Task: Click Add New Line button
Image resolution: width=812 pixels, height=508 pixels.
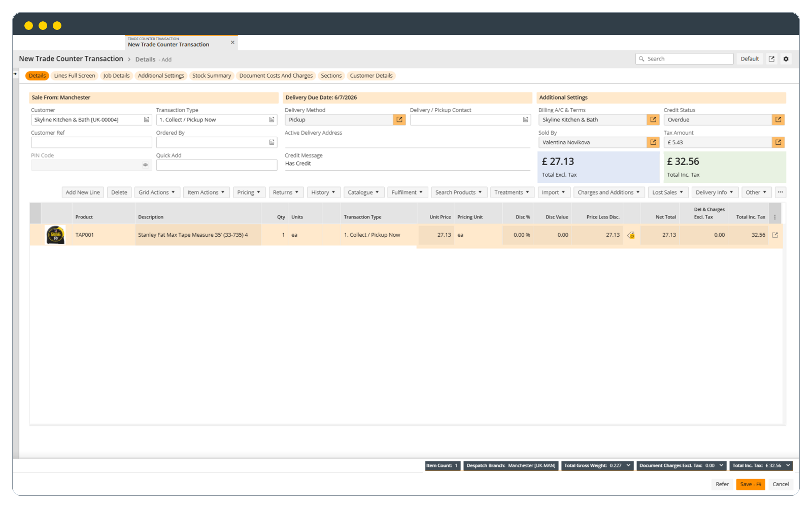Action: coord(83,193)
